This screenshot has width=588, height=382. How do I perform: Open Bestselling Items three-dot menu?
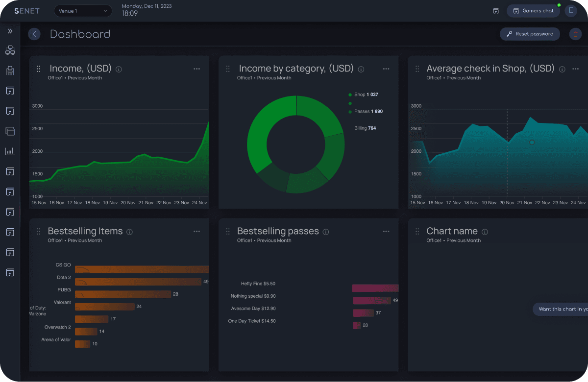tap(196, 232)
